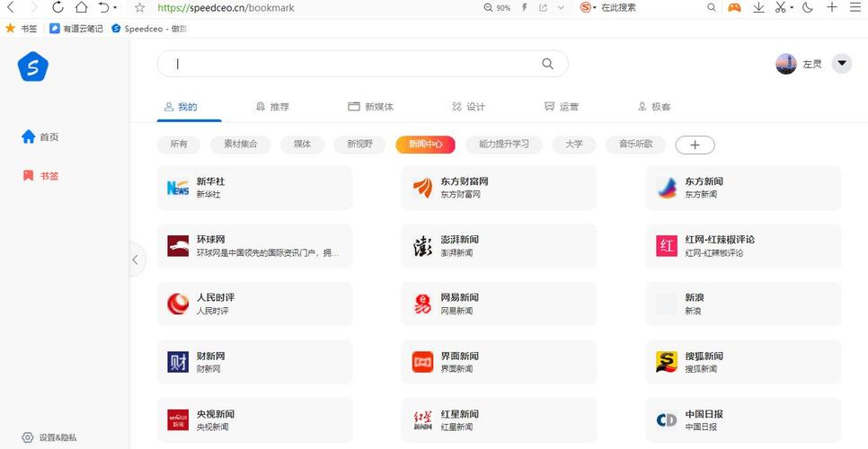Open dropdown beside Sogou search icon
Screen dimensions: 868x449
click(595, 8)
